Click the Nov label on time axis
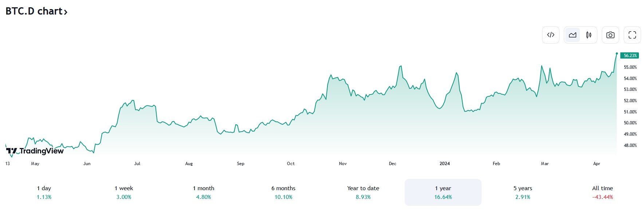This screenshot has height=220, width=644. pos(343,164)
